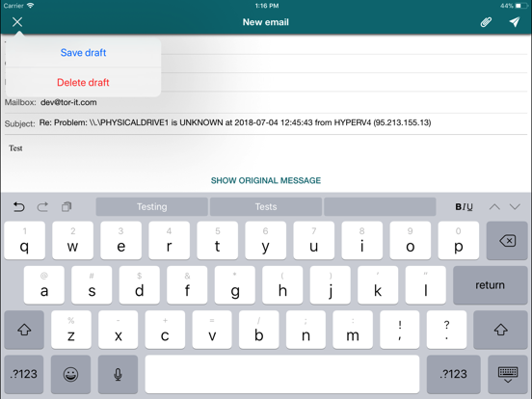Tap the r key
The height and width of the screenshot is (399, 532).
[169, 241]
